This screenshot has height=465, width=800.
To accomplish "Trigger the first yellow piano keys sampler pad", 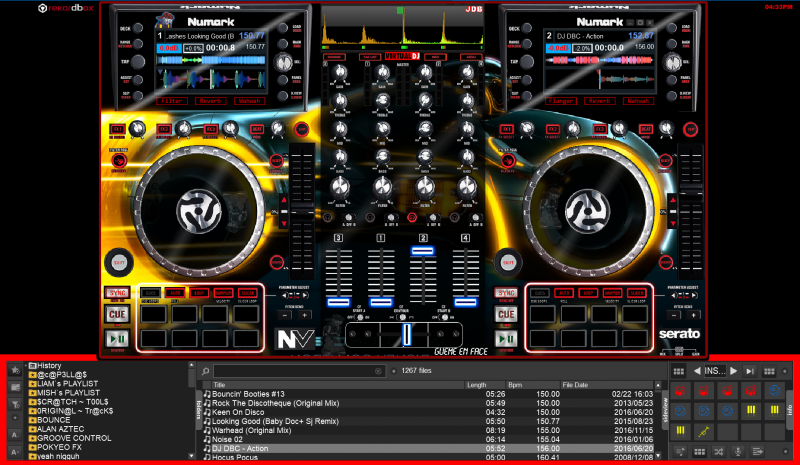I will tap(751, 411).
